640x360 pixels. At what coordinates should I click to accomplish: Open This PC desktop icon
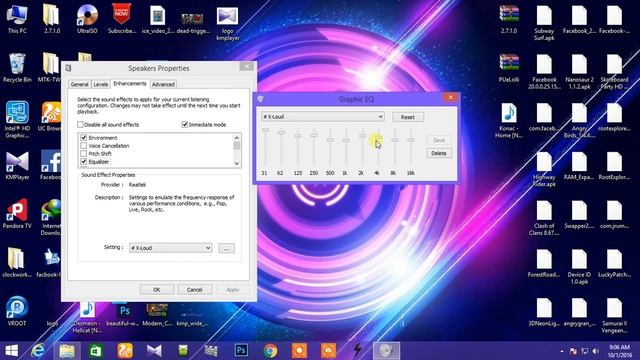(17, 18)
